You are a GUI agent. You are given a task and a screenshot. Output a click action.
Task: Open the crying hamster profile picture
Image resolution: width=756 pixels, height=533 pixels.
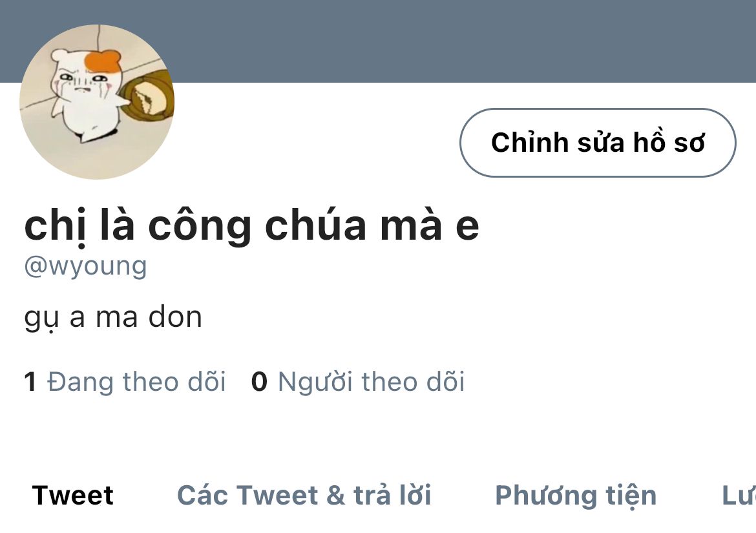[x=97, y=101]
